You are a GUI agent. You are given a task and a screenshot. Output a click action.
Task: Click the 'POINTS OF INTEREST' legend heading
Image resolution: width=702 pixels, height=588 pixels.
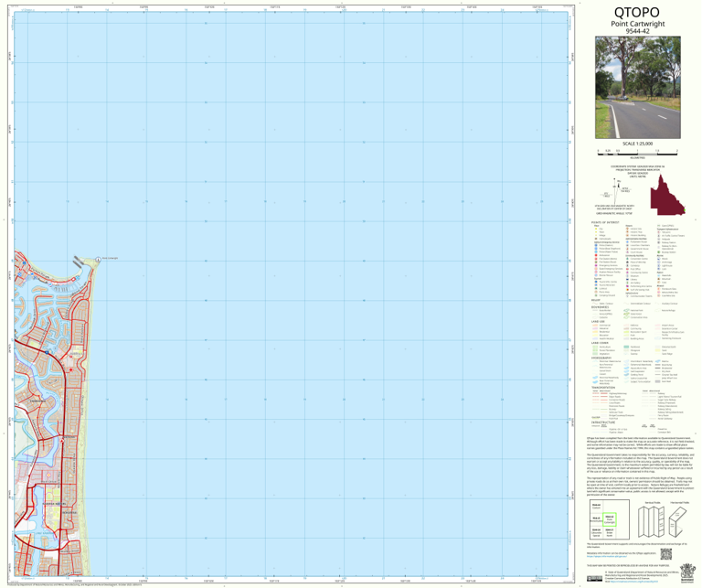pyautogui.click(x=605, y=222)
